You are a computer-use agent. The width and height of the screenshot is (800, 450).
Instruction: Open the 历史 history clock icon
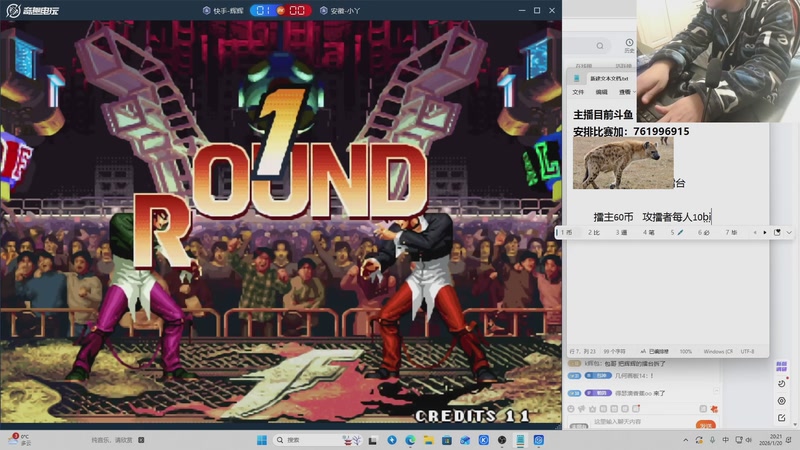coord(629,45)
